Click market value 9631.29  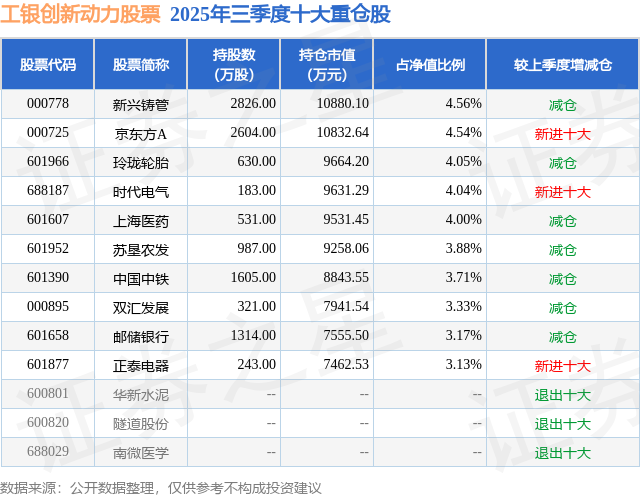click(x=346, y=191)
